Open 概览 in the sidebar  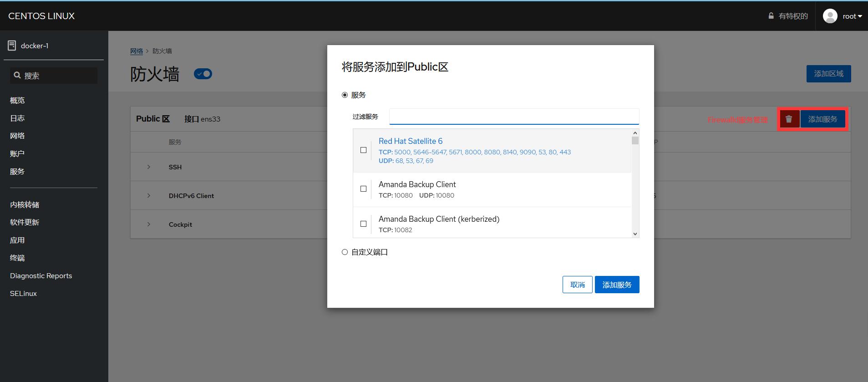pyautogui.click(x=17, y=101)
